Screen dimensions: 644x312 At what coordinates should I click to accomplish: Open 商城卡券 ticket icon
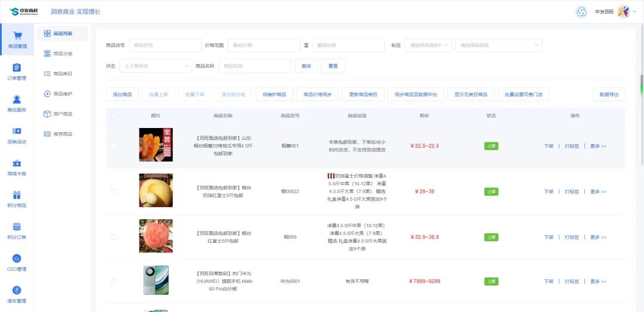17,163
